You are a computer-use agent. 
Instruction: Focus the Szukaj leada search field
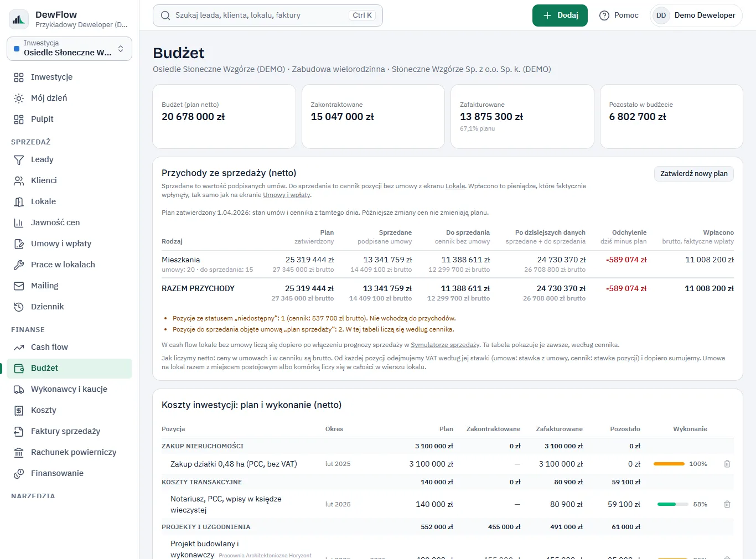coord(268,15)
